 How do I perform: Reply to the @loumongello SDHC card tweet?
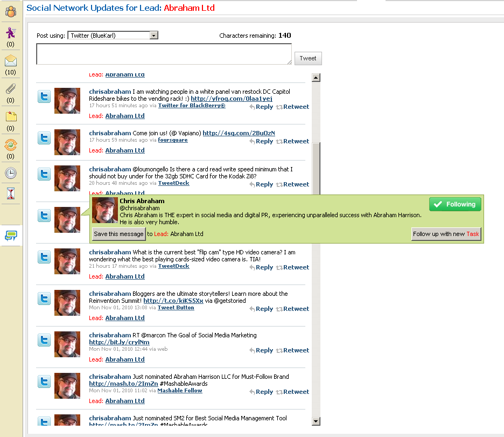(261, 184)
